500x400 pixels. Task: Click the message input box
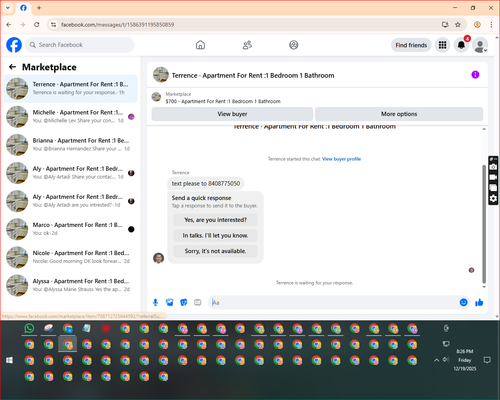coord(333,302)
